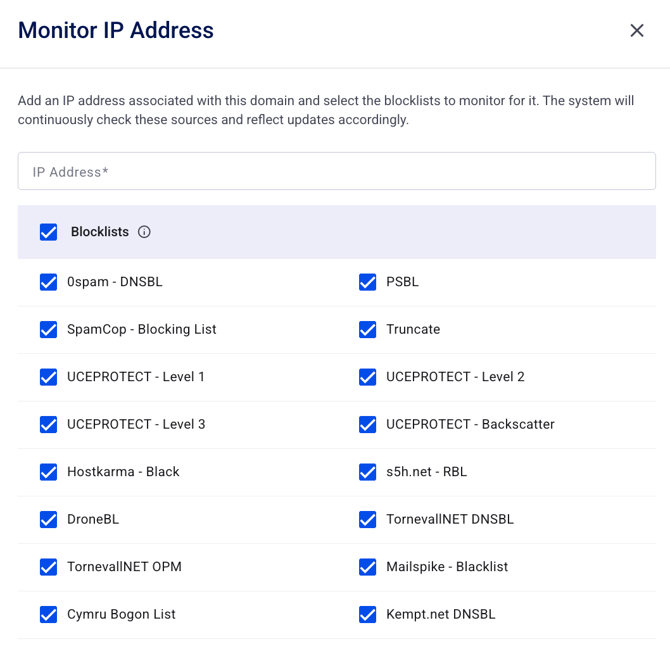Uncheck the PSBL blocklist checkbox
670x656 pixels.
pos(368,282)
